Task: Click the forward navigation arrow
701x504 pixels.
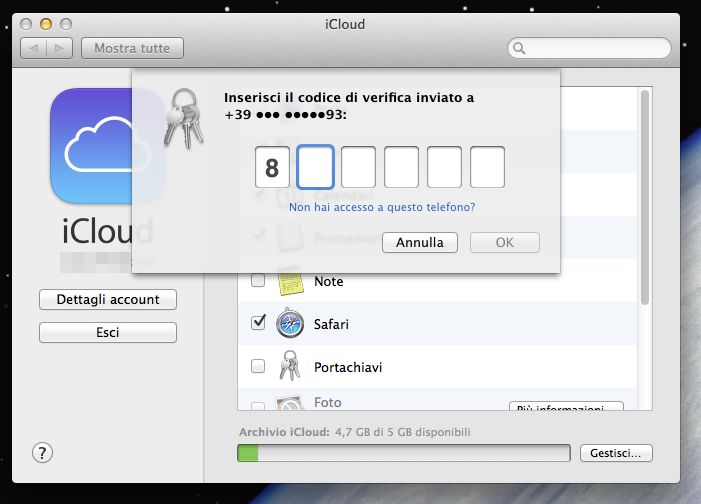Action: [59, 48]
